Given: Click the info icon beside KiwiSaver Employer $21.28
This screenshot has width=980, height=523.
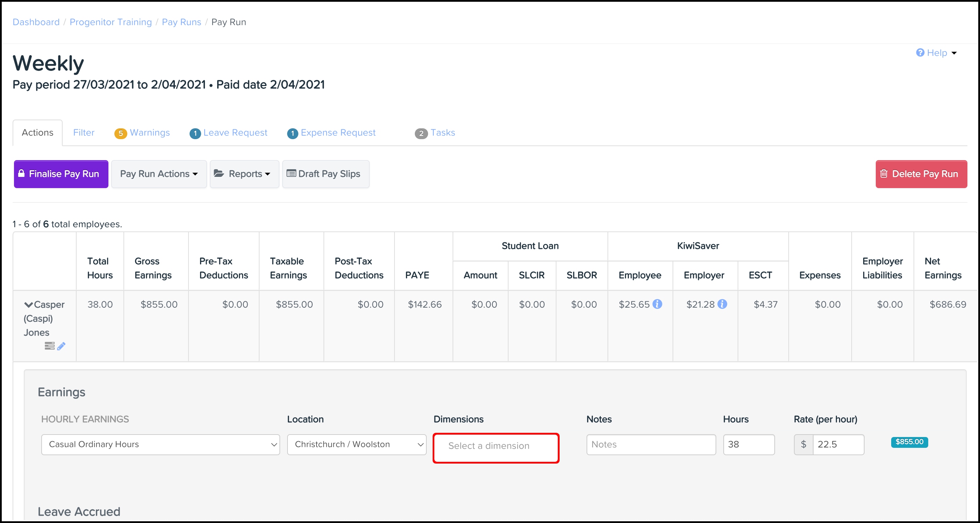Looking at the screenshot, I should tap(722, 304).
